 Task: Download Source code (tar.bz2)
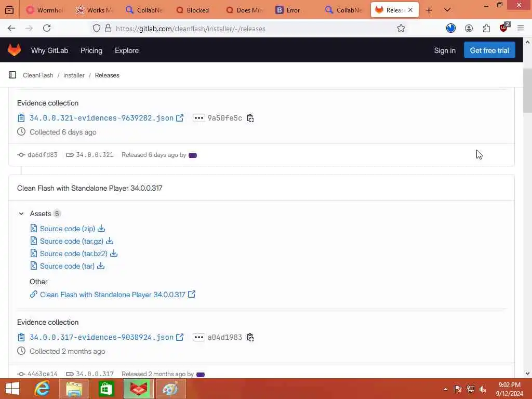[x=74, y=254]
